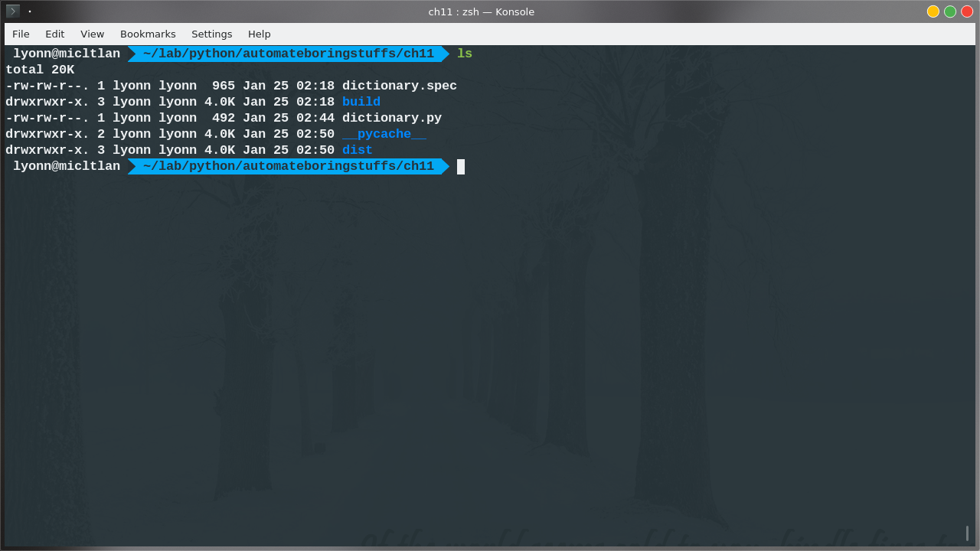The width and height of the screenshot is (980, 551).
Task: Click 'lyonn@micltlan' in the last prompt
Action: [67, 166]
